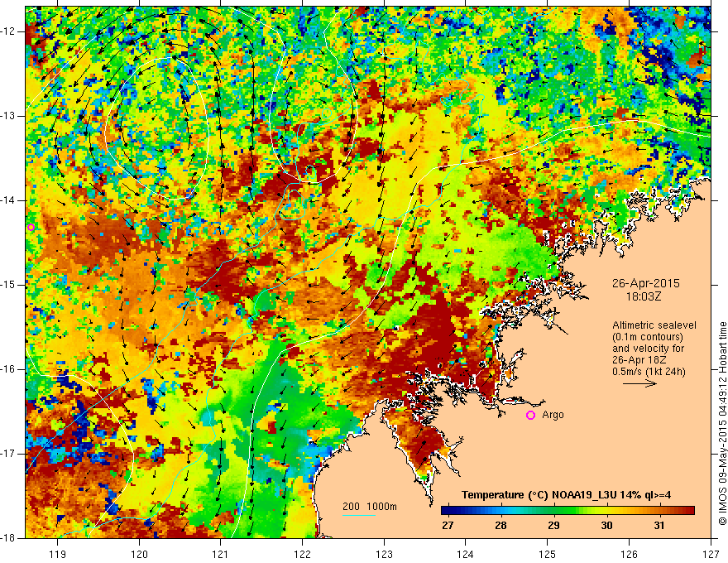Click the longitude axis label '125'
Viewport: 728px width, 563px height.
point(548,554)
